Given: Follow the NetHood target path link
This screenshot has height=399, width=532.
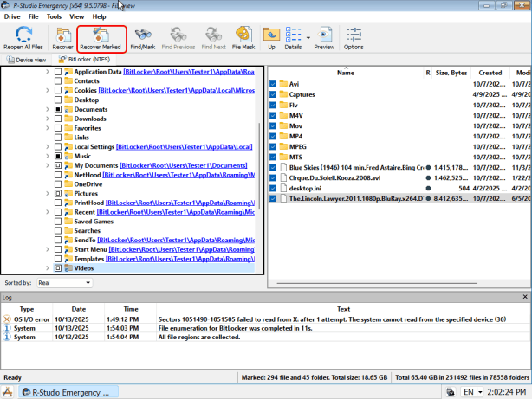Looking at the screenshot, I should click(x=178, y=175).
